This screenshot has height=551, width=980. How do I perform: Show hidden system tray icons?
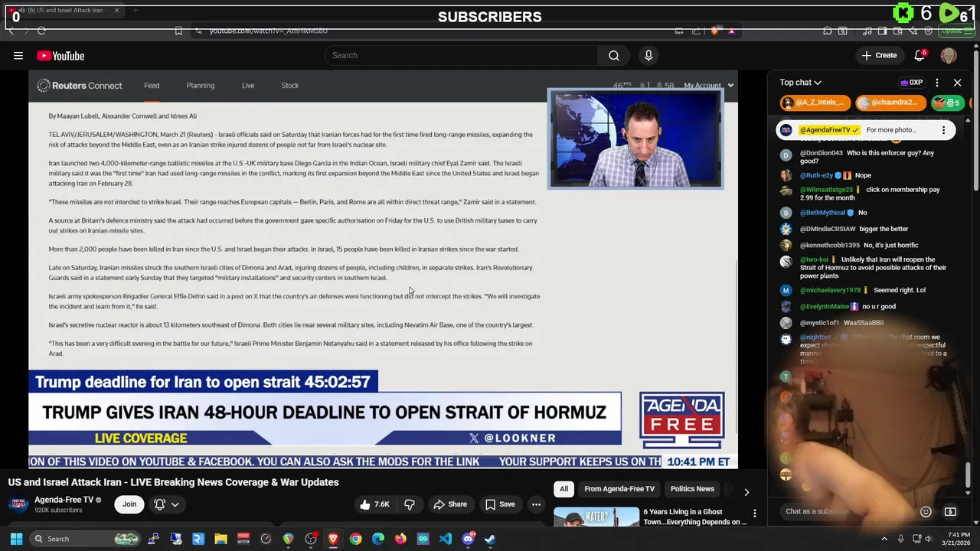[x=884, y=539]
